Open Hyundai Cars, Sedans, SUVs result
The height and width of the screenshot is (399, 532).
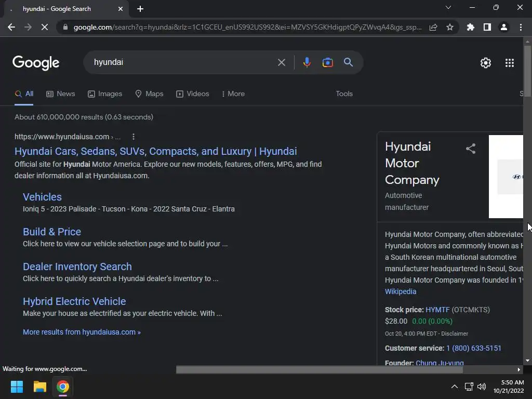(156, 151)
